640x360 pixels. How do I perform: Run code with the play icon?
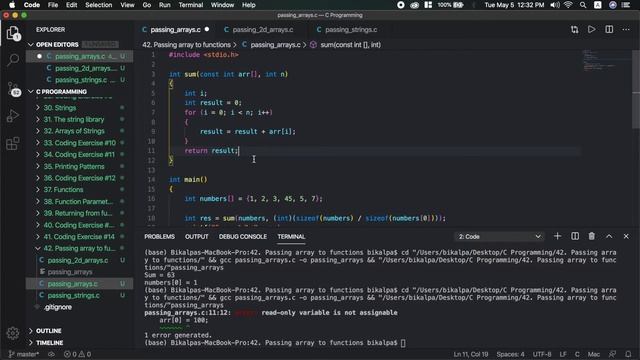point(591,29)
